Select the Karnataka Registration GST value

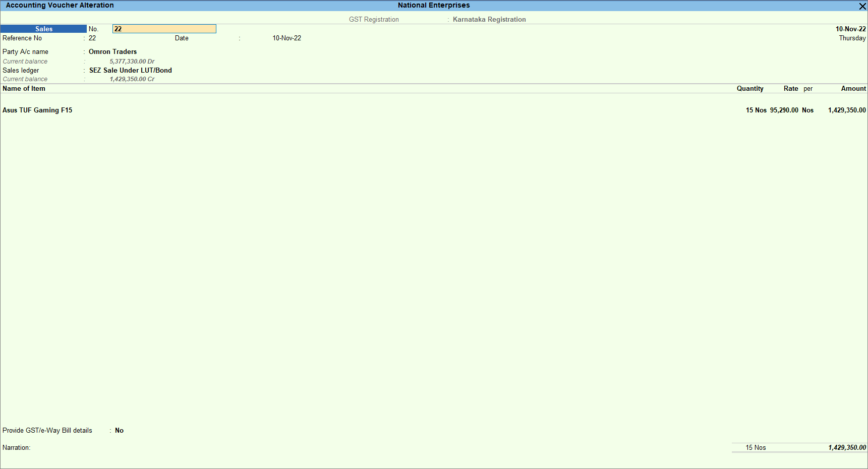tap(489, 20)
